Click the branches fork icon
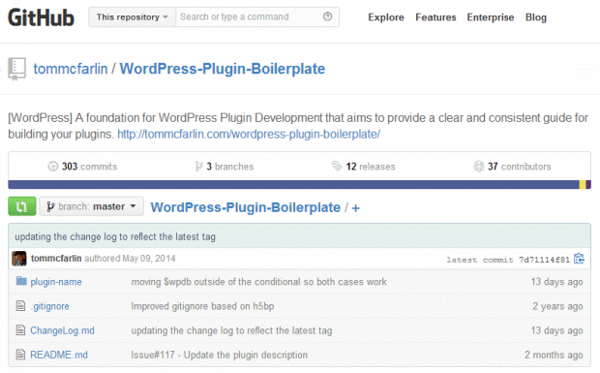Viewport: 600px width, 373px height. (198, 166)
